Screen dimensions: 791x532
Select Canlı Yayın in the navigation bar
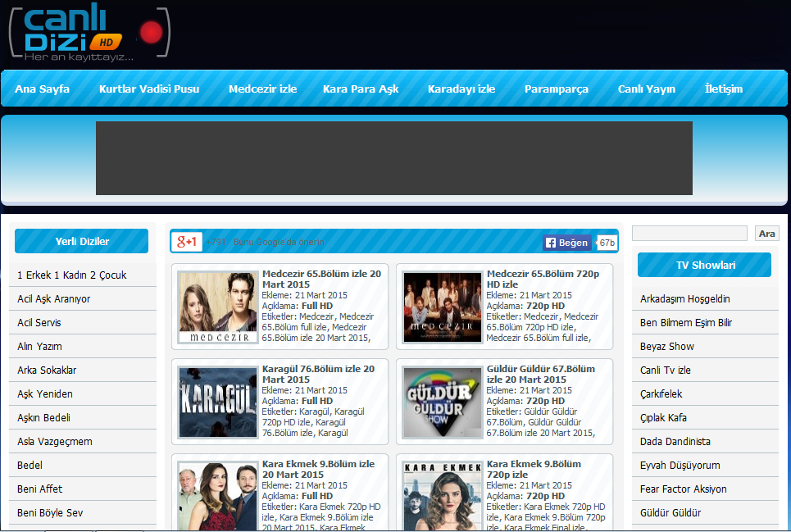coord(647,89)
